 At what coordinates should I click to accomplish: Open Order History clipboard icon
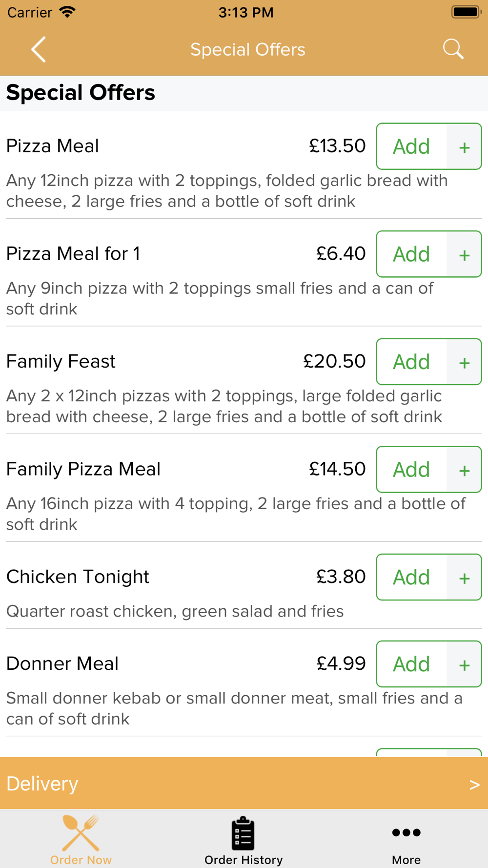(243, 833)
